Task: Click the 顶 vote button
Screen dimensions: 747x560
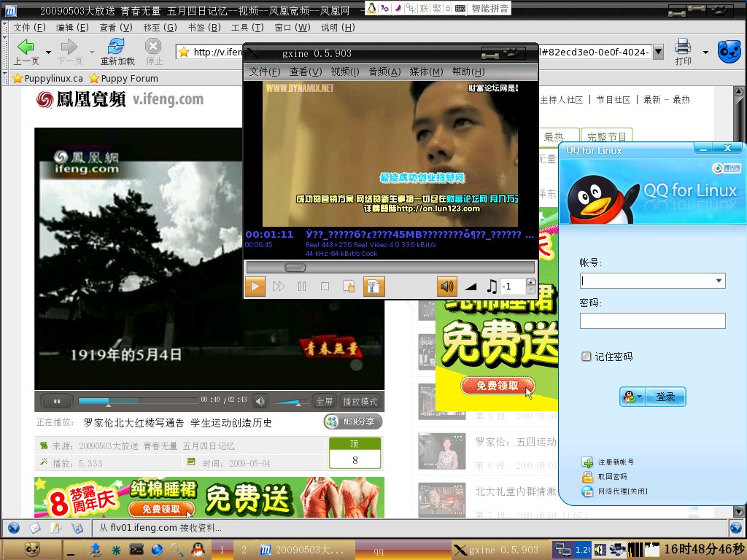Action: [x=355, y=444]
